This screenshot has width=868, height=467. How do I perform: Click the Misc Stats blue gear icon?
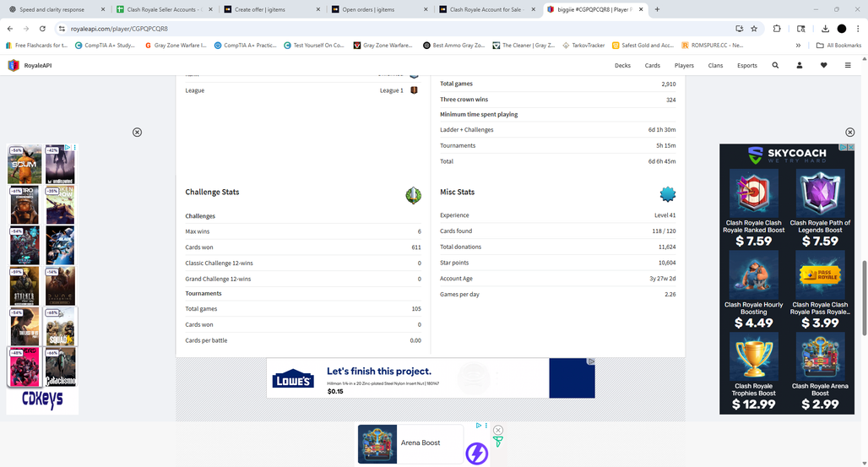668,194
